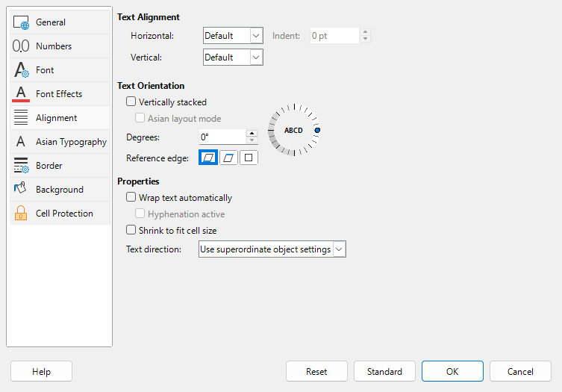Click the ABCD text rotation dial
The height and width of the screenshot is (392, 562).
point(293,130)
